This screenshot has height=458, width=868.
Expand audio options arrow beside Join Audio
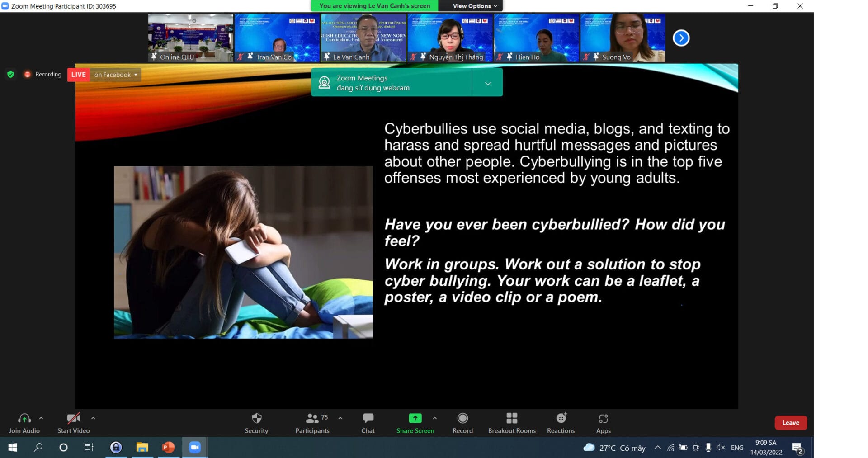pyautogui.click(x=41, y=418)
